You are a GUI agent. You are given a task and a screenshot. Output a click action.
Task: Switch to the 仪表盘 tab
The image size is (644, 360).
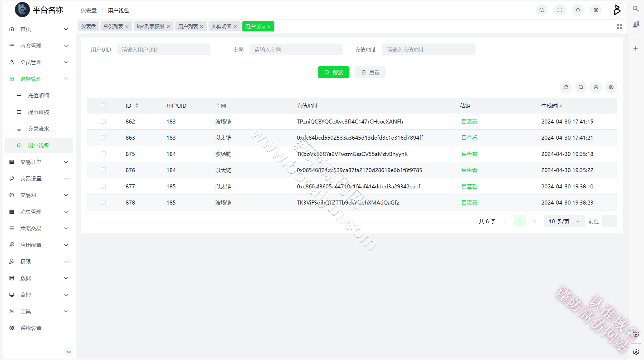[x=88, y=26]
